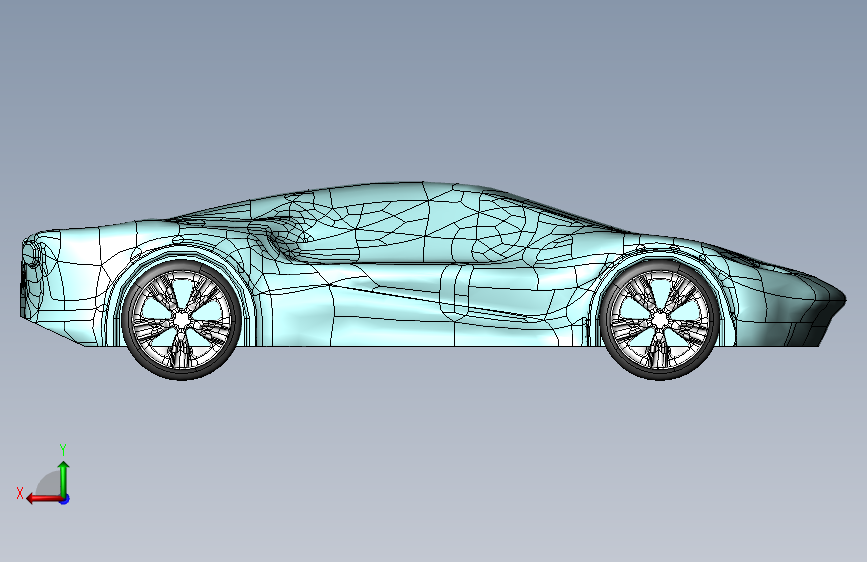Viewport: 867px width, 562px height.
Task: Click the Y label of the coordinate triad
Action: pyautogui.click(x=63, y=450)
